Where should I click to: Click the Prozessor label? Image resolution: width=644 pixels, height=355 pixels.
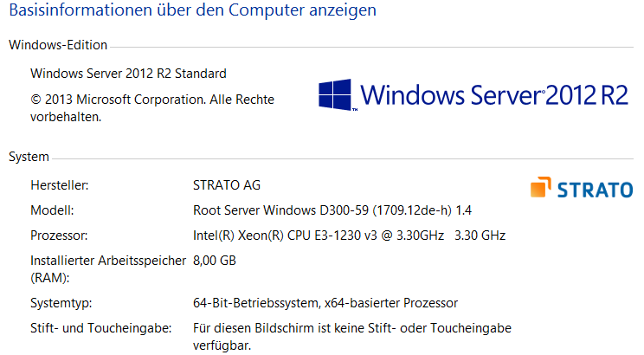pos(58,236)
